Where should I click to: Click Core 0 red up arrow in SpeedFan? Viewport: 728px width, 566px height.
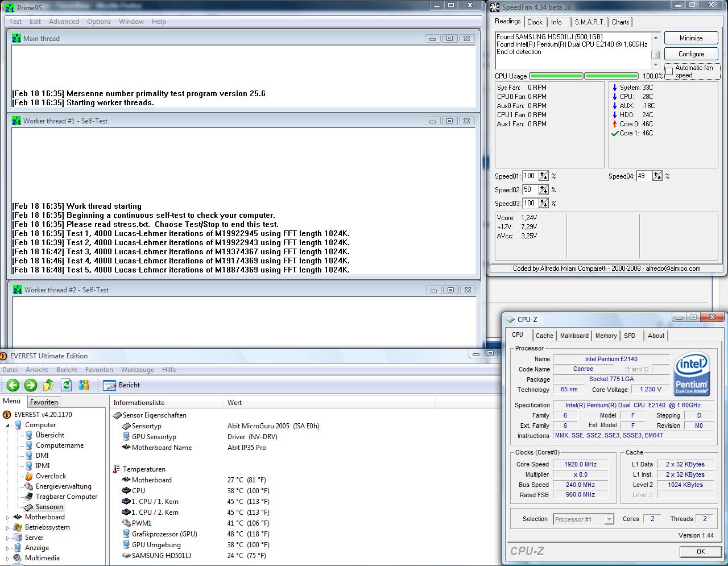pos(615,124)
